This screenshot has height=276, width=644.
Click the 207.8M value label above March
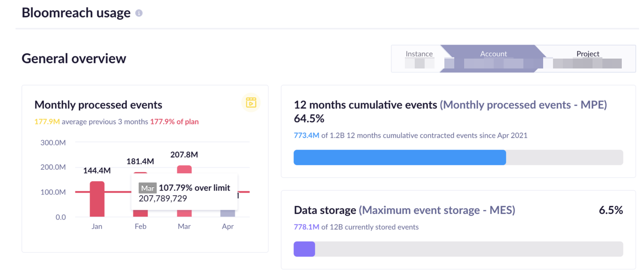pos(184,155)
